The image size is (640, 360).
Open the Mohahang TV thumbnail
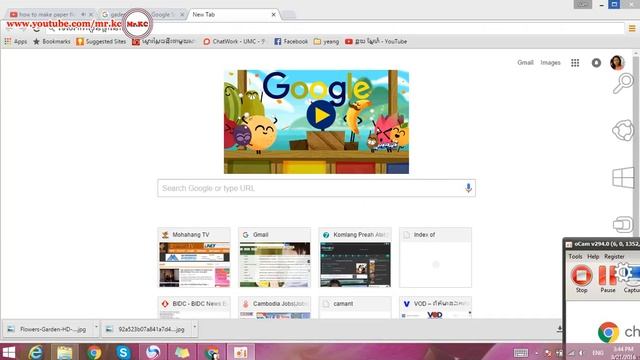pos(194,258)
